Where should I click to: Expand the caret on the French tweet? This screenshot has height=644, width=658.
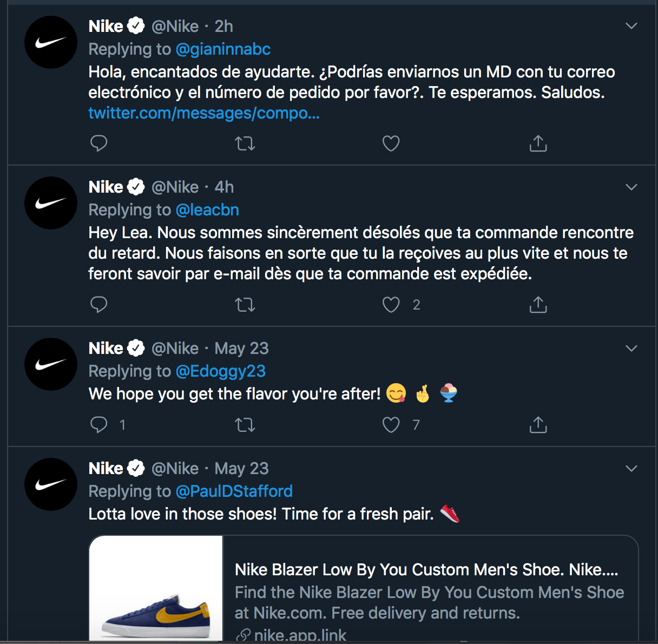point(631,187)
